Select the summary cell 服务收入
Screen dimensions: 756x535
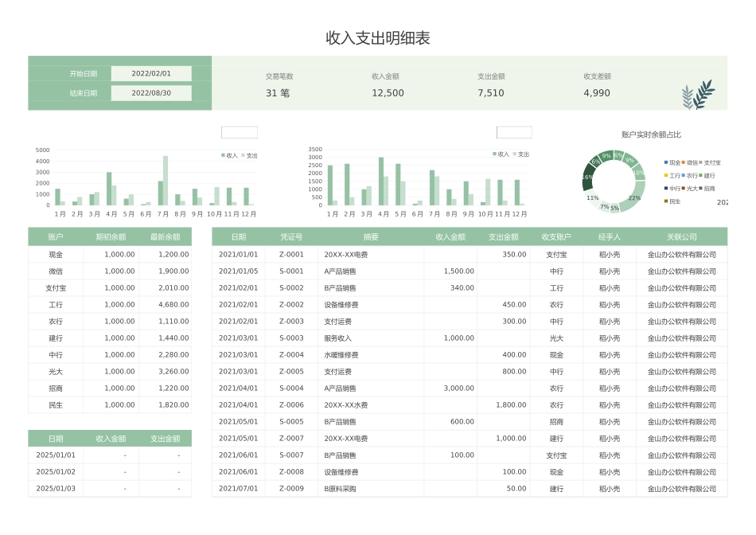371,338
